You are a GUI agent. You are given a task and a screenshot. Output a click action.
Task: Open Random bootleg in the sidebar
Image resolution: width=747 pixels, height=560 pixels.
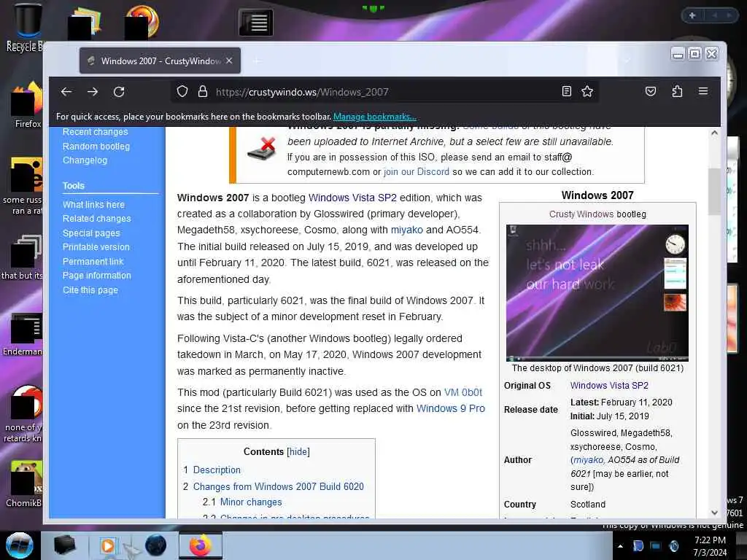pos(96,146)
